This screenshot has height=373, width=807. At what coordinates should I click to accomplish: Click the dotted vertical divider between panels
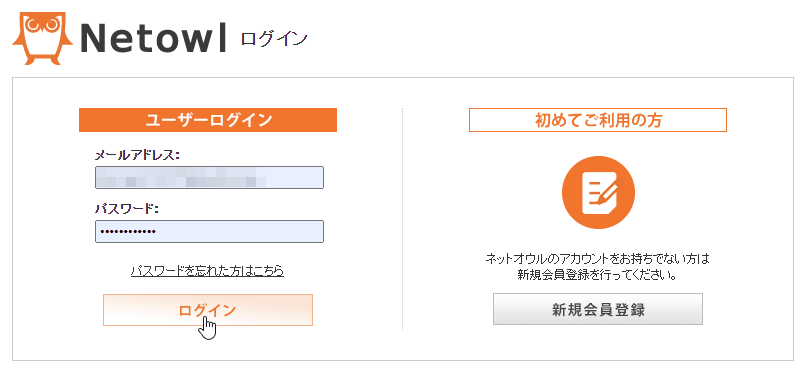(402, 219)
